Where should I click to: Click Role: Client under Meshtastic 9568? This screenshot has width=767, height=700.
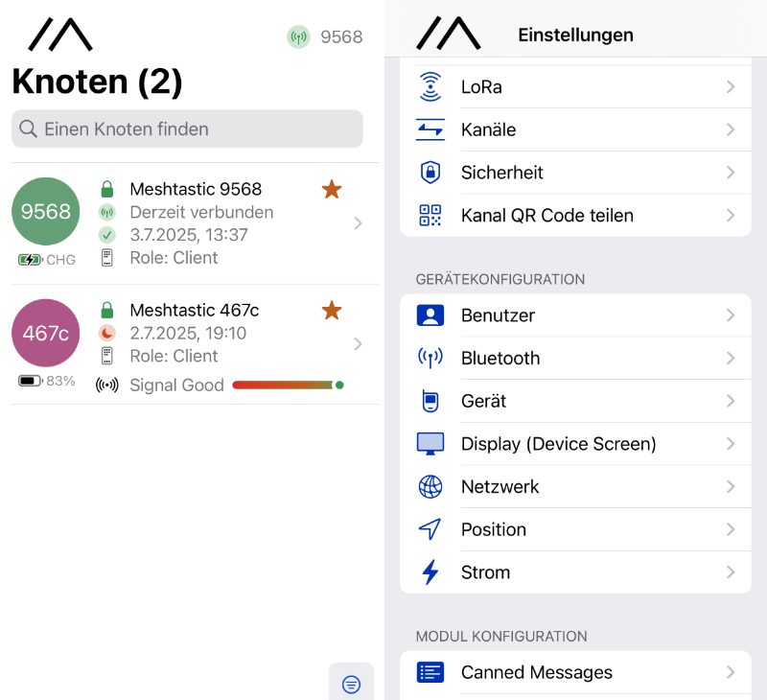tap(174, 258)
